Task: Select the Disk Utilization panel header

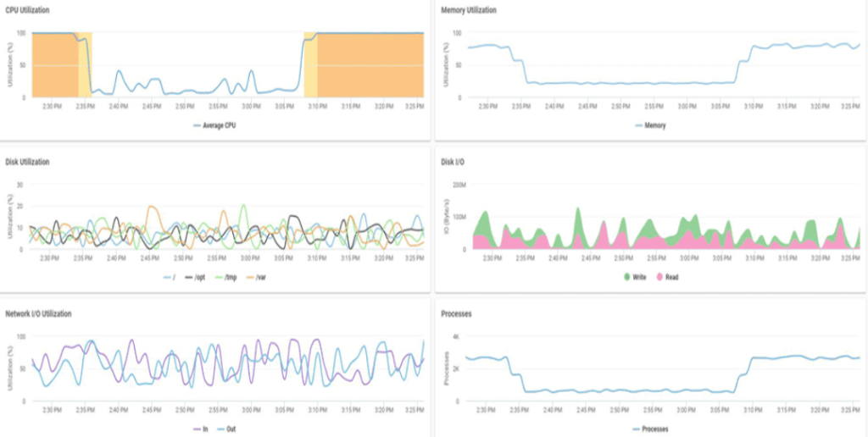Action: [x=28, y=162]
